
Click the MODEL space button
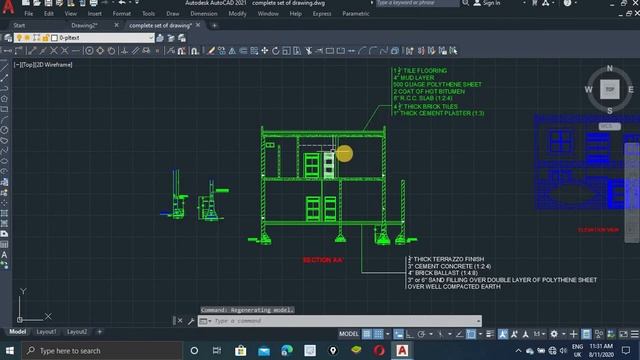(x=349, y=334)
